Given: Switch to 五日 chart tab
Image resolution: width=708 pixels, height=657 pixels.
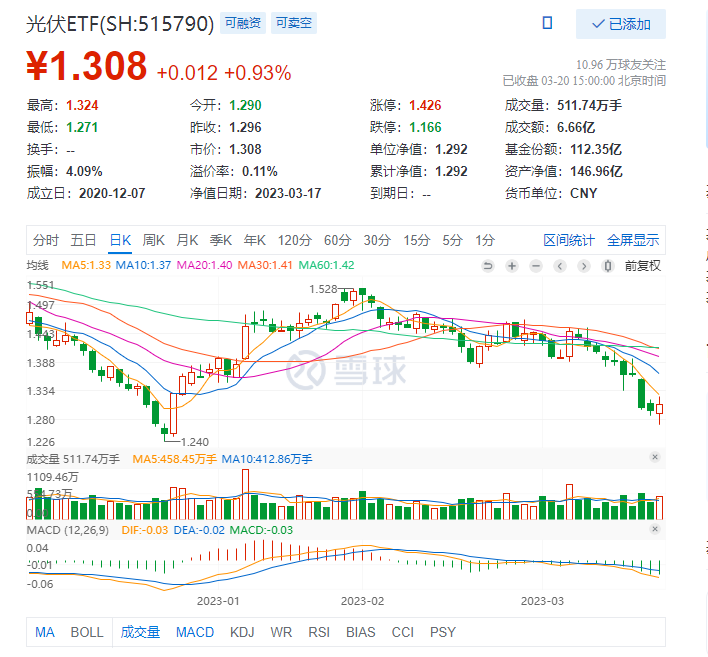Looking at the screenshot, I should 83,240.
